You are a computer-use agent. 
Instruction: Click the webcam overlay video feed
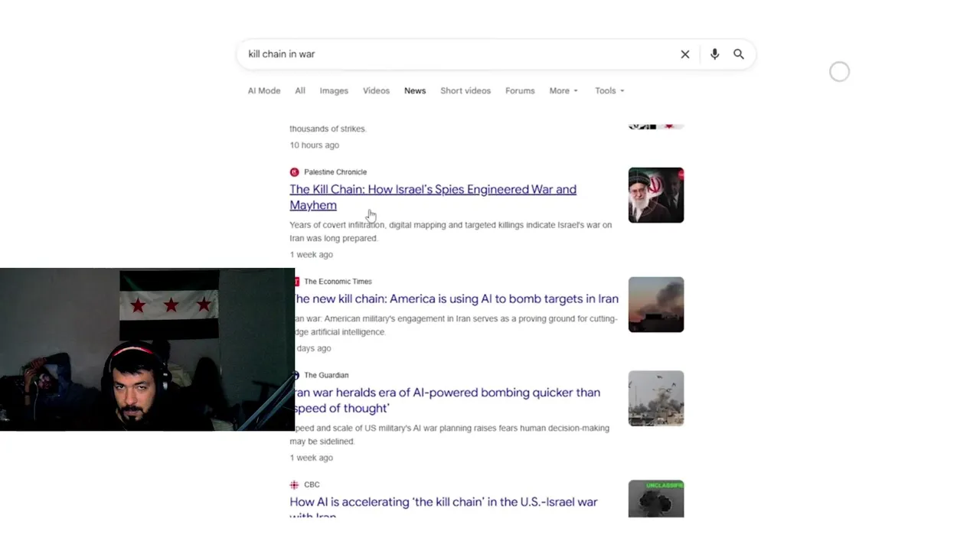pyautogui.click(x=147, y=350)
